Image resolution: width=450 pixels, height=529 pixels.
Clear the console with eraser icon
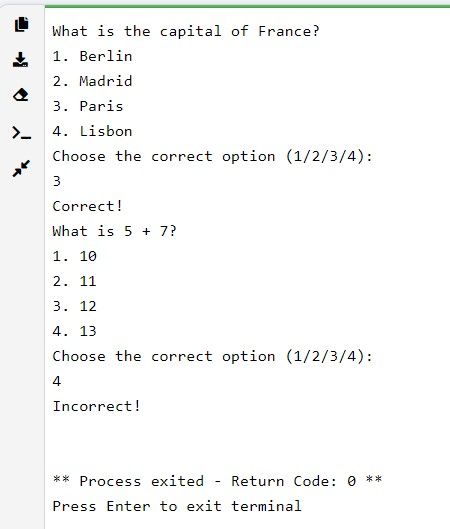(21, 95)
